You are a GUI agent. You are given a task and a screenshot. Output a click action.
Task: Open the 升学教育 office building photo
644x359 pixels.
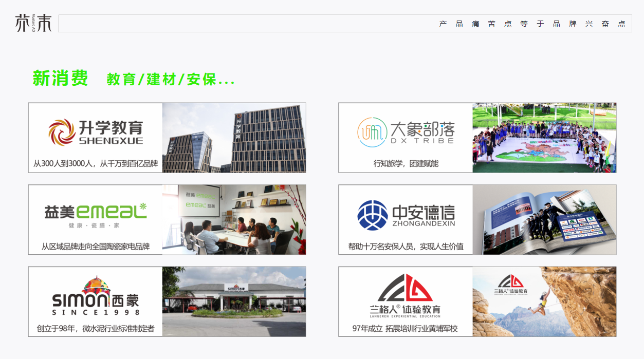[x=234, y=138]
